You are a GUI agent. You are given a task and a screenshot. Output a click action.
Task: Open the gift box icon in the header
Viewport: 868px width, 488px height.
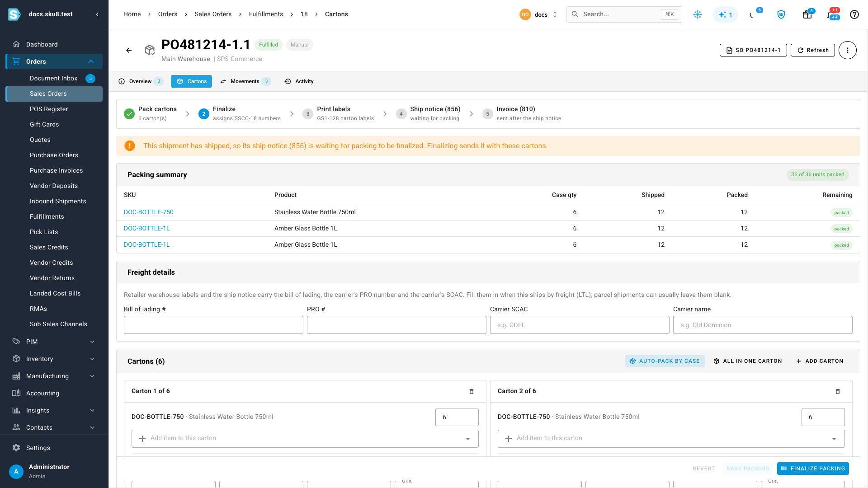pos(807,14)
